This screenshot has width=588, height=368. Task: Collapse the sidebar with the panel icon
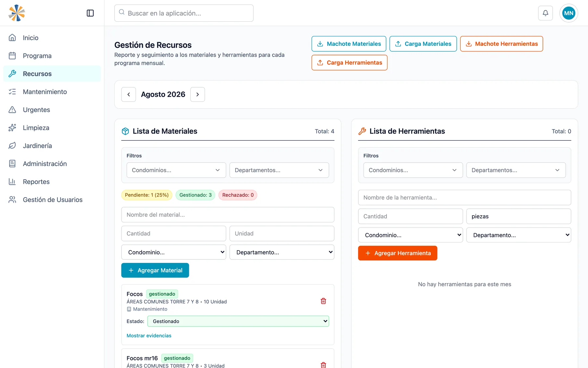click(90, 13)
